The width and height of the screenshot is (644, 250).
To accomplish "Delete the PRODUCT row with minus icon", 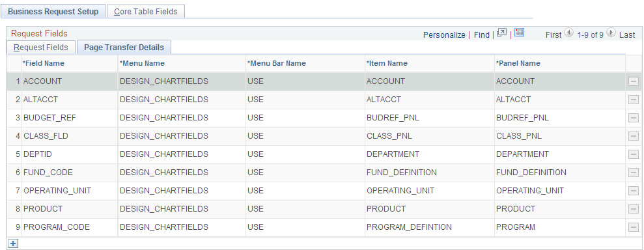I will click(634, 209).
